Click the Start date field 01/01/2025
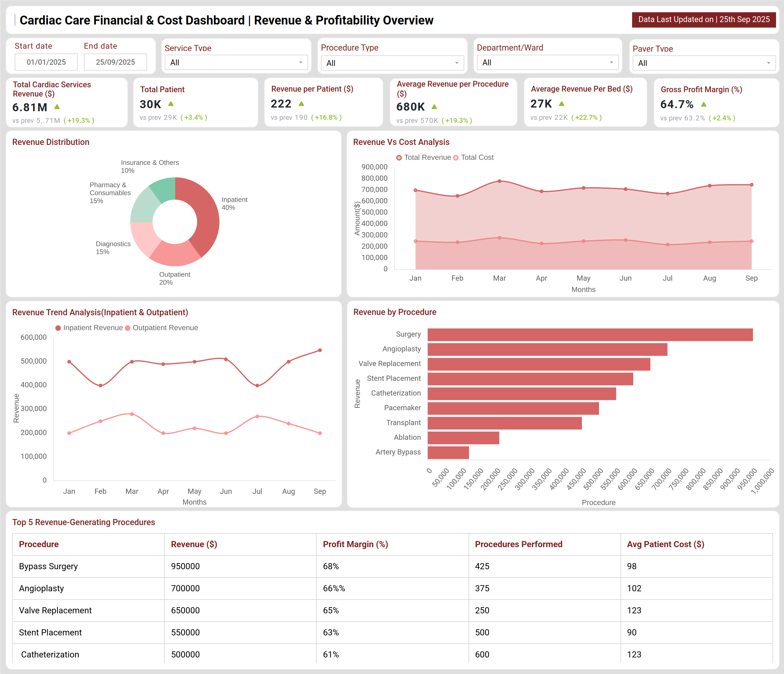The width and height of the screenshot is (784, 674). [46, 62]
